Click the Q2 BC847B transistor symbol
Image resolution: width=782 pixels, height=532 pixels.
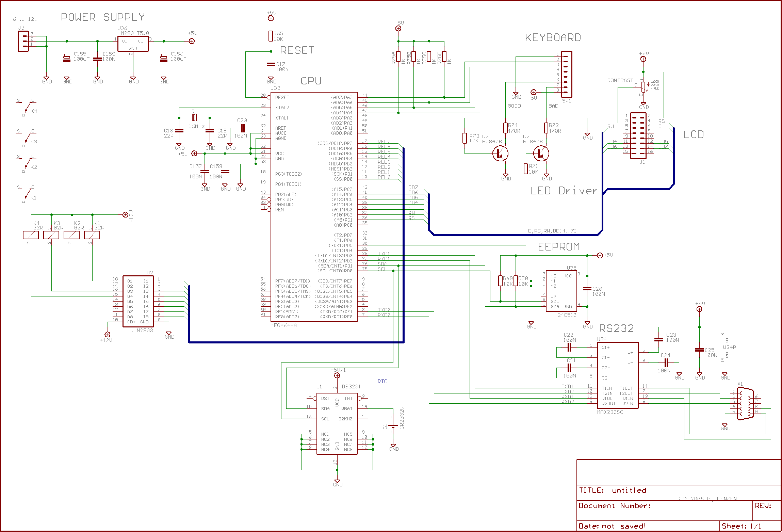click(x=541, y=154)
